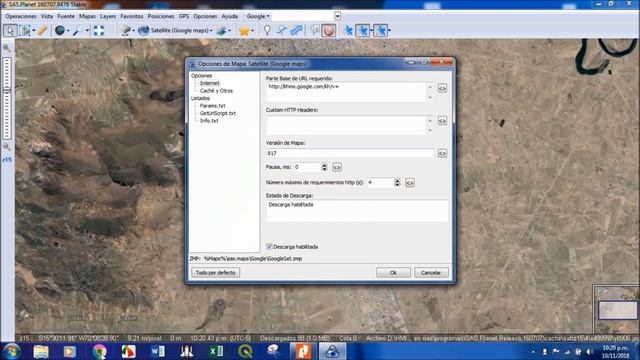Click the Satellite (Google maps) globe icon

tap(144, 31)
